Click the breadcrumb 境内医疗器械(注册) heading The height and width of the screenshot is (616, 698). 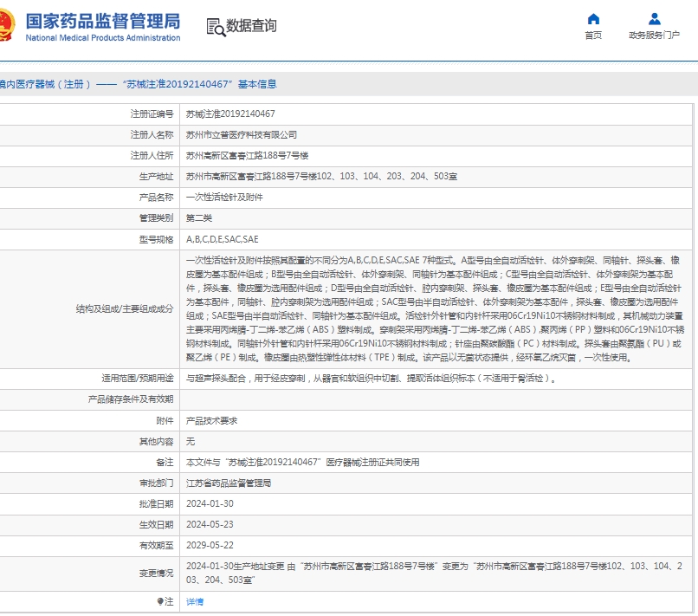pyautogui.click(x=138, y=84)
